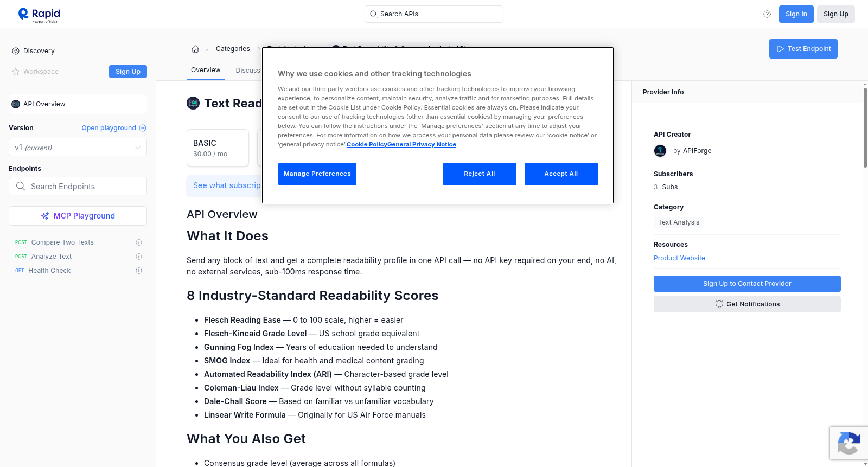Open the MCP Playground button

tap(78, 216)
